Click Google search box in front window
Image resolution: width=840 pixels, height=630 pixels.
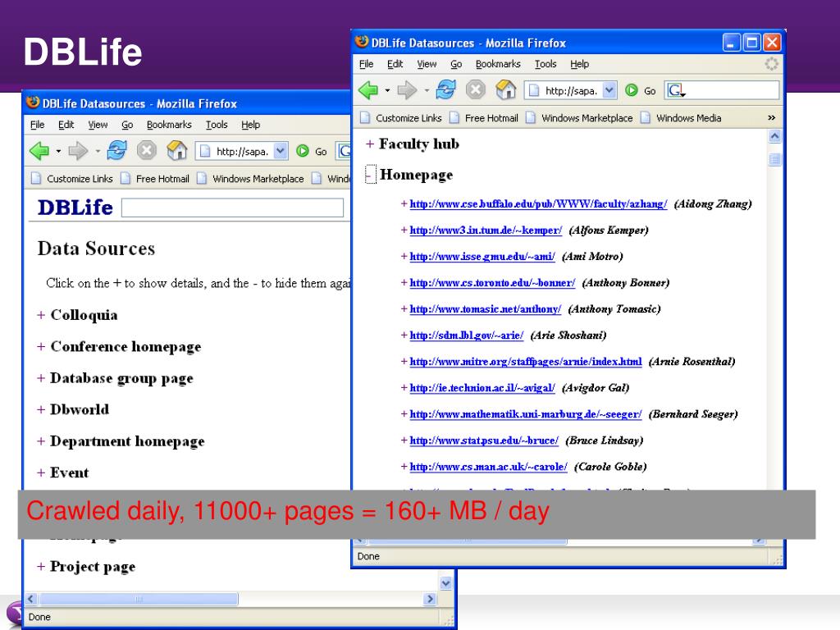[x=722, y=90]
